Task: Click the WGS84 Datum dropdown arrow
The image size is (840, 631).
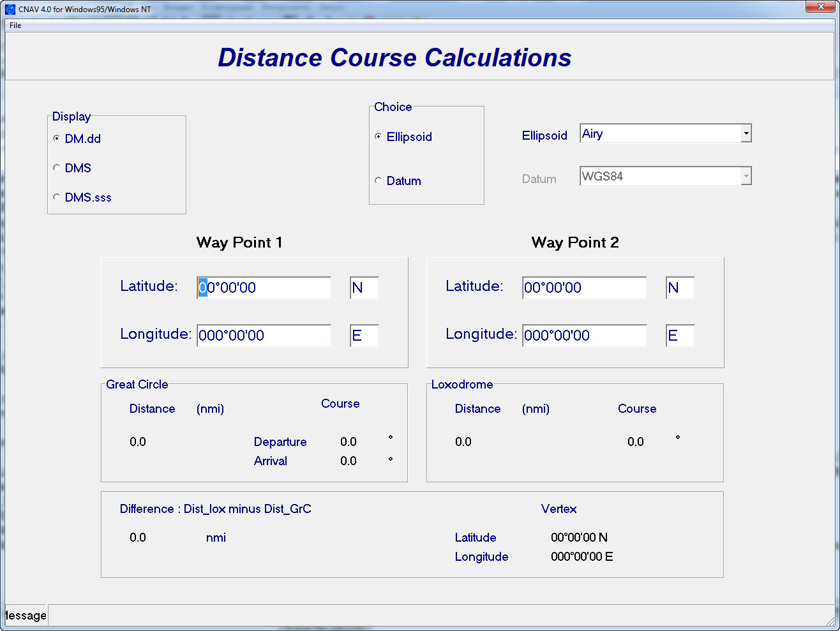Action: 746,177
